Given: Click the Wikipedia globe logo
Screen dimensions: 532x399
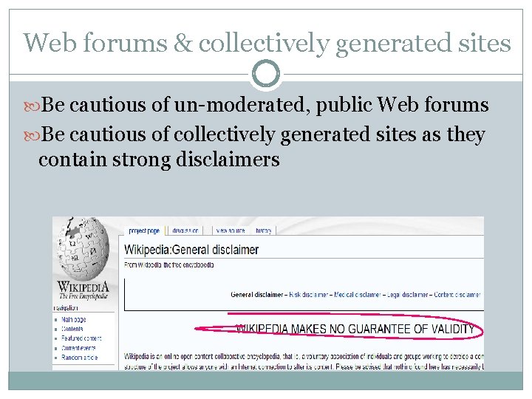Looking at the screenshot, I should [83, 248].
